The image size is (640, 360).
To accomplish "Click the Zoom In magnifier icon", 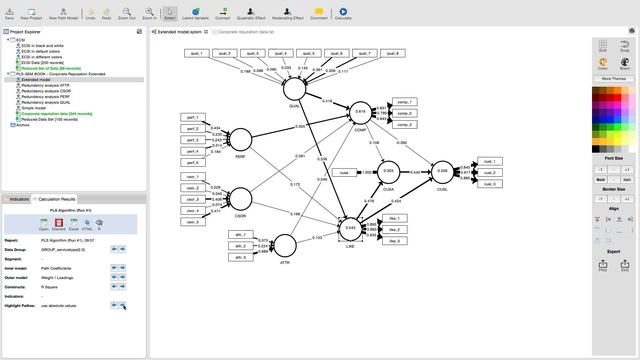I will tap(149, 13).
